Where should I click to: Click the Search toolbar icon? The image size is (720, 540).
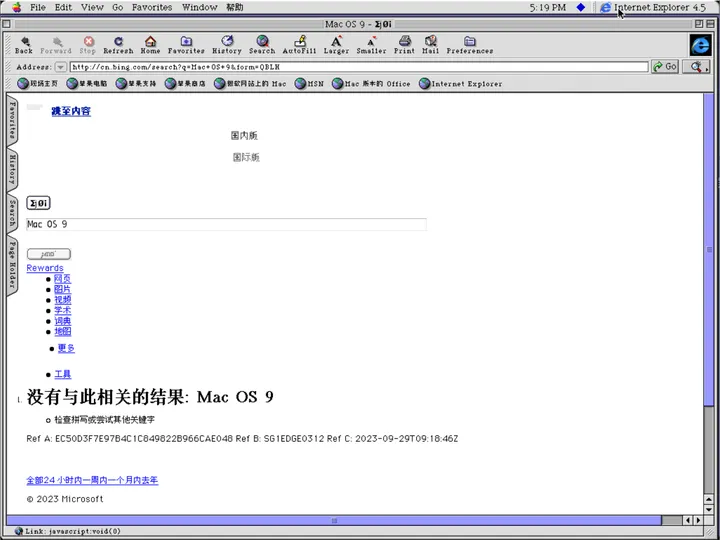[262, 45]
